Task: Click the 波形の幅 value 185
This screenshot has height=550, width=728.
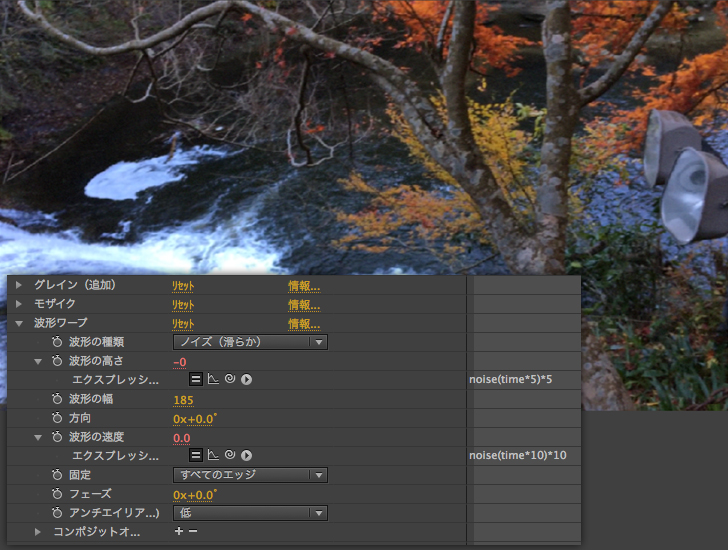Action: tap(183, 399)
